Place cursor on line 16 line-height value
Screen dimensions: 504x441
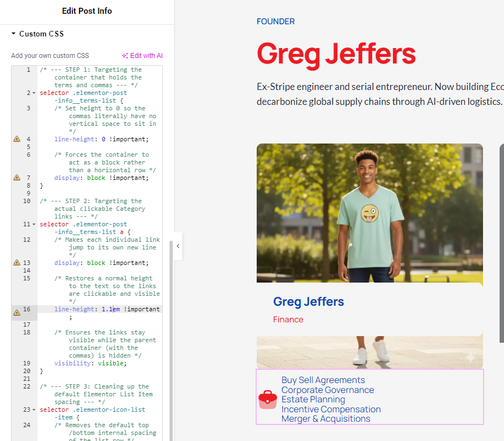(x=110, y=309)
